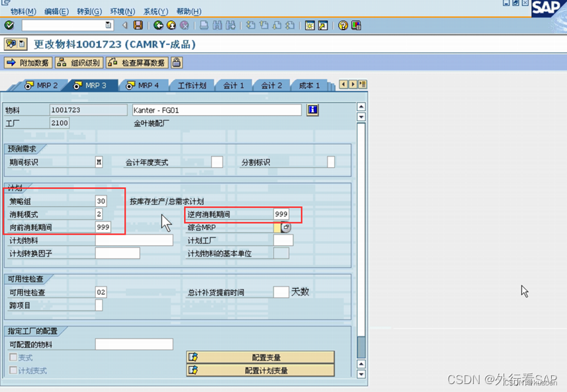This screenshot has width=567, height=392.
Task: Open the 工作计划 tab
Action: (x=192, y=86)
